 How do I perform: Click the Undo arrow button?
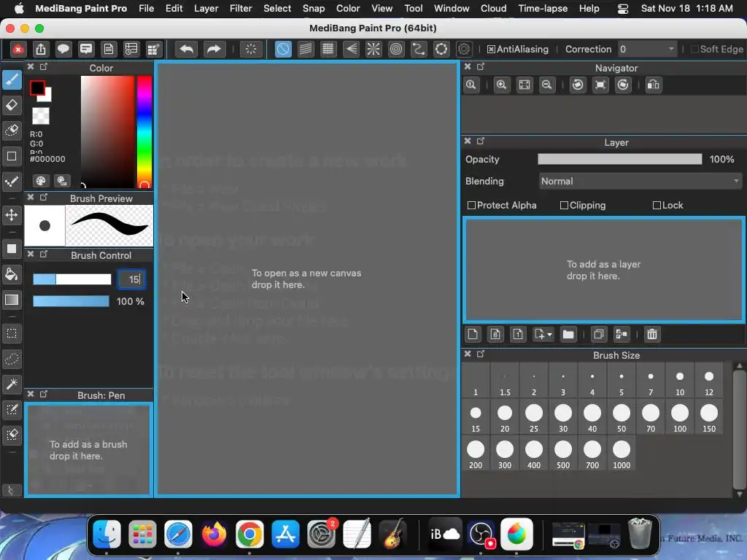point(186,49)
